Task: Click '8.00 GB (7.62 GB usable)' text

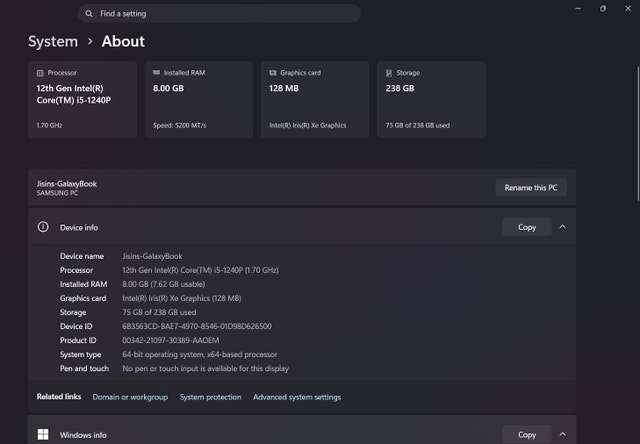Action: pos(164,284)
